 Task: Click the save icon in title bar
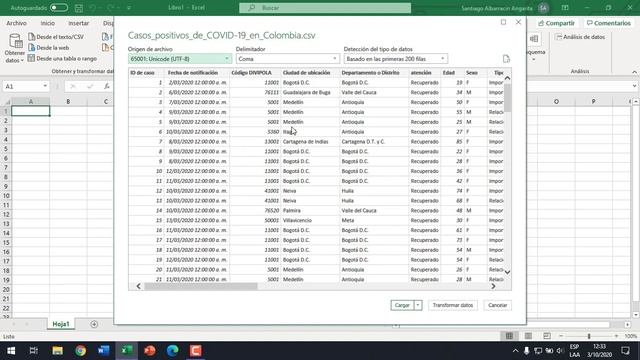click(79, 8)
